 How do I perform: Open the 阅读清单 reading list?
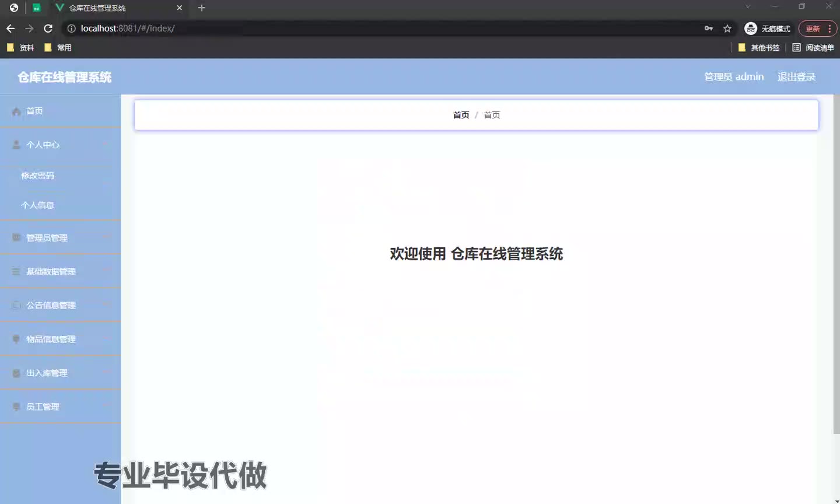coord(813,47)
